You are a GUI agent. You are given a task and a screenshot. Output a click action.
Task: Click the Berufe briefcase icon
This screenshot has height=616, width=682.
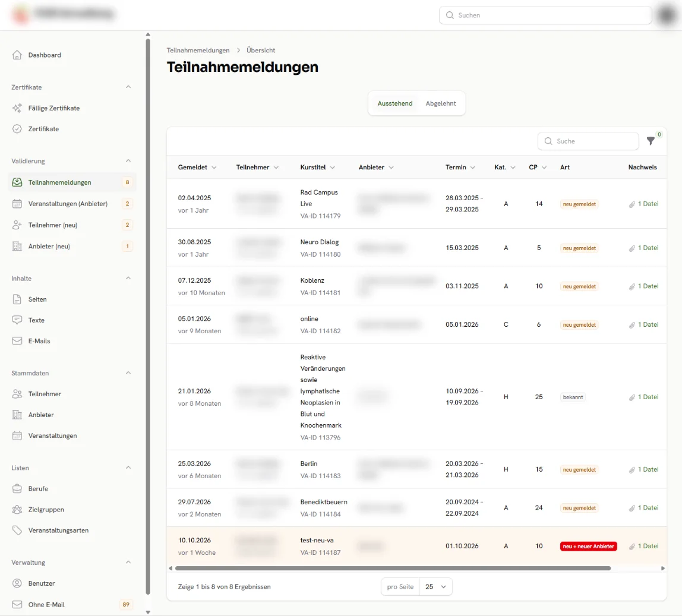17,488
